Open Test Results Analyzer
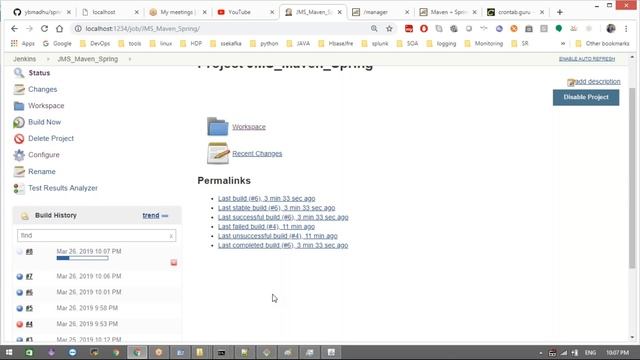Screen dimensions: 640x360 (x=63, y=188)
